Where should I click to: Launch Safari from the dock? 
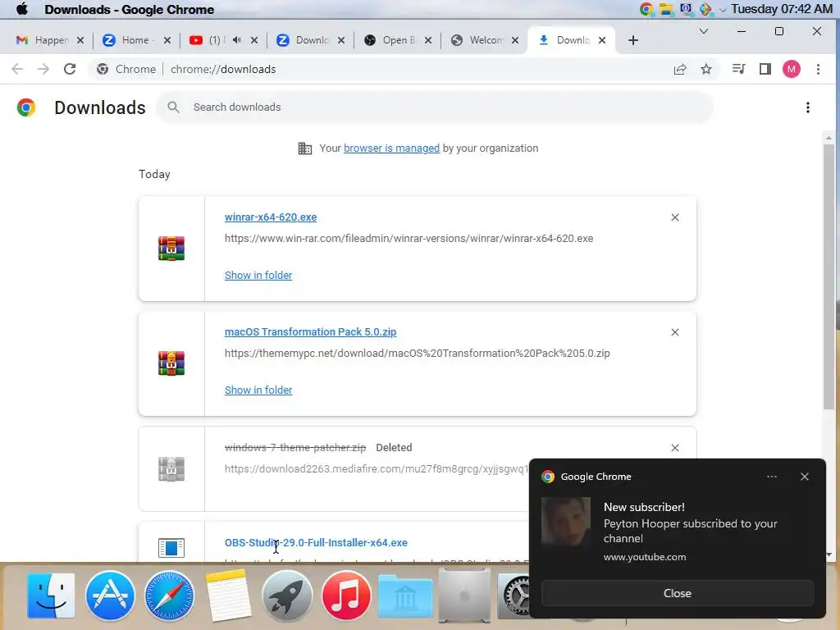click(x=169, y=596)
